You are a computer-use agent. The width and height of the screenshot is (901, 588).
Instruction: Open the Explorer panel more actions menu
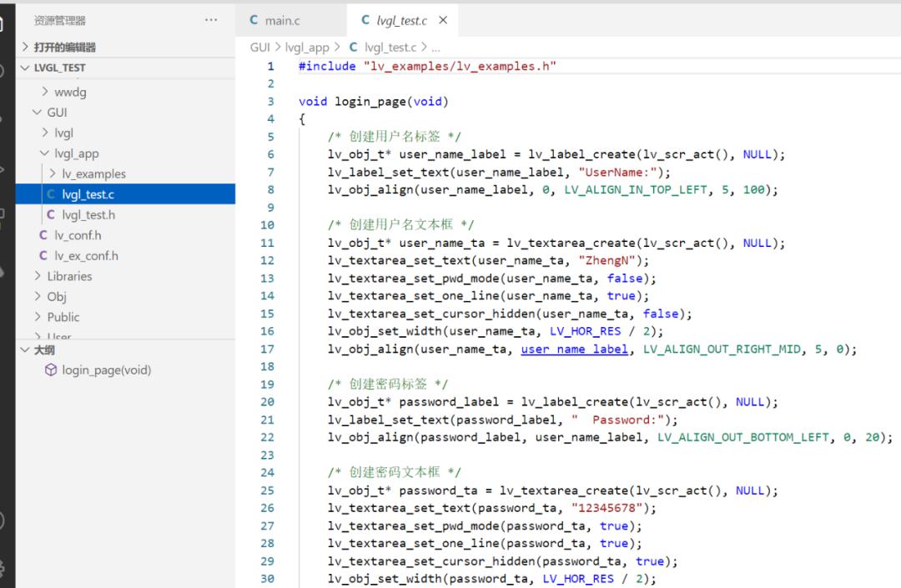pyautogui.click(x=211, y=20)
